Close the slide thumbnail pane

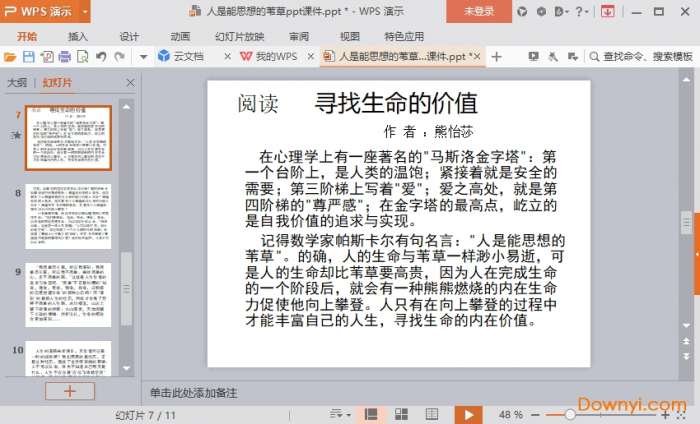(130, 83)
